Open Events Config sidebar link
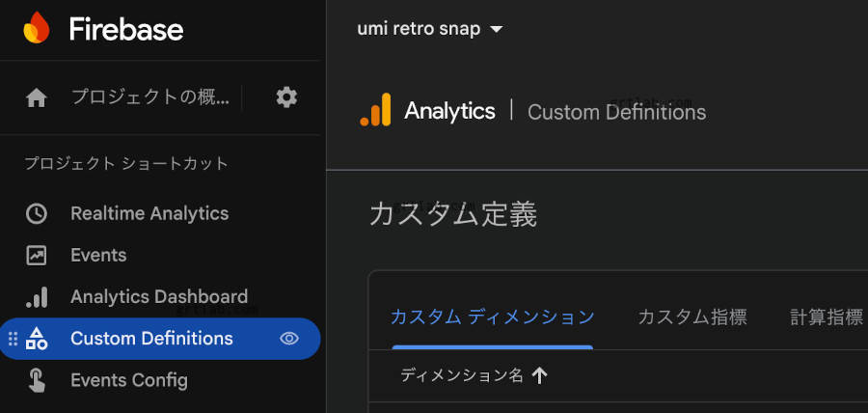Image resolution: width=868 pixels, height=413 pixels. (x=129, y=380)
